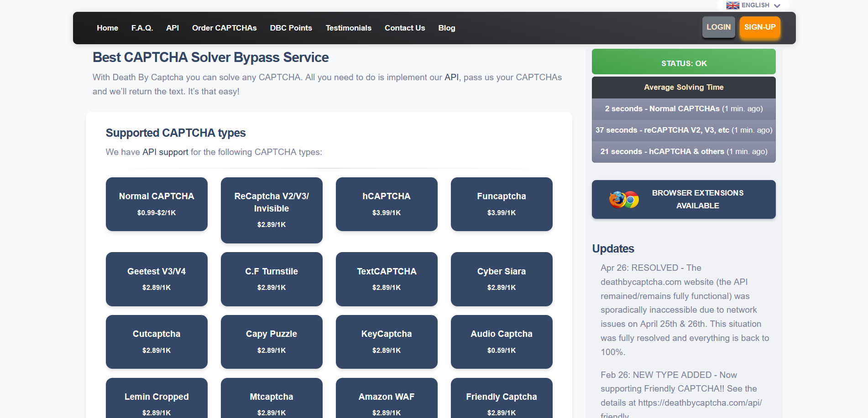The height and width of the screenshot is (418, 868).
Task: Click the Firefox and Chrome browser icons
Action: (x=623, y=200)
